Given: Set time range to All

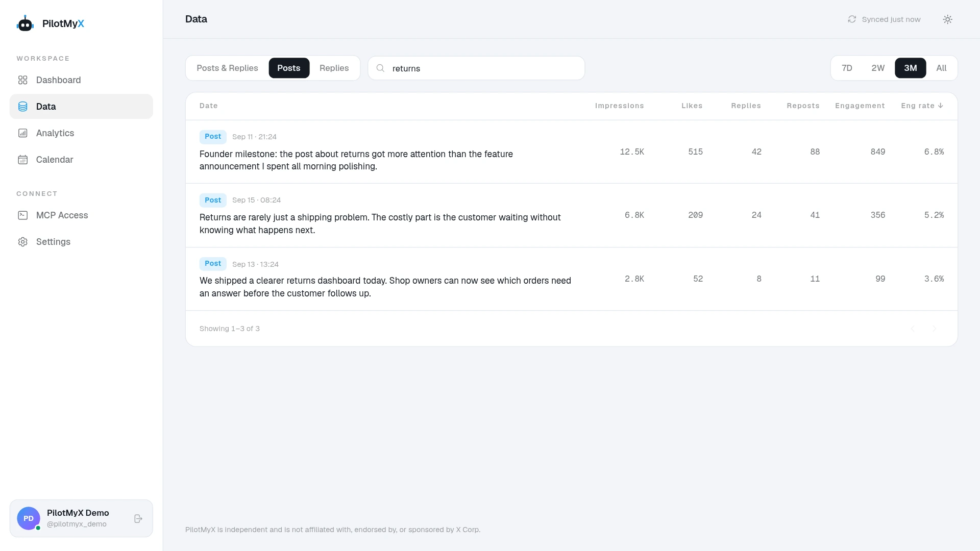Looking at the screenshot, I should (941, 68).
